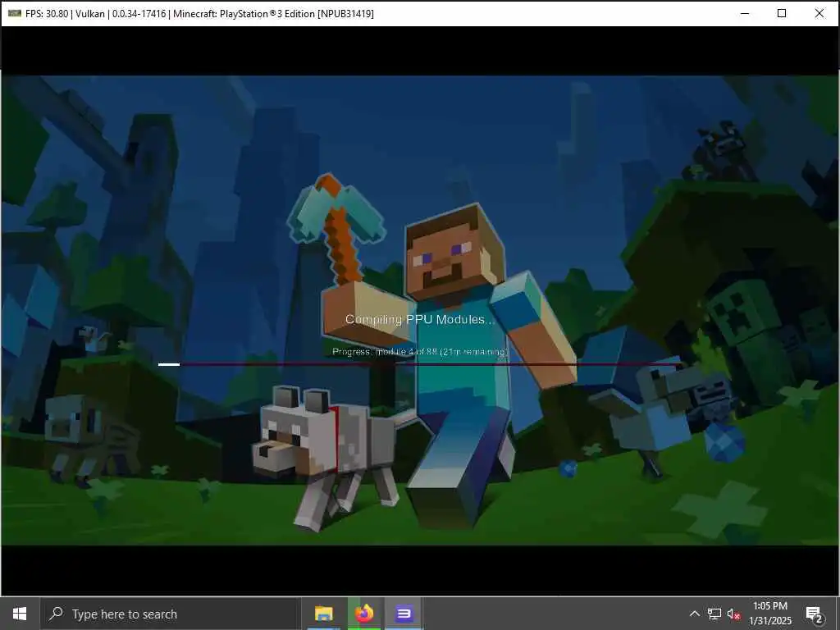Maximize the RPCS3 game window

[x=782, y=13]
